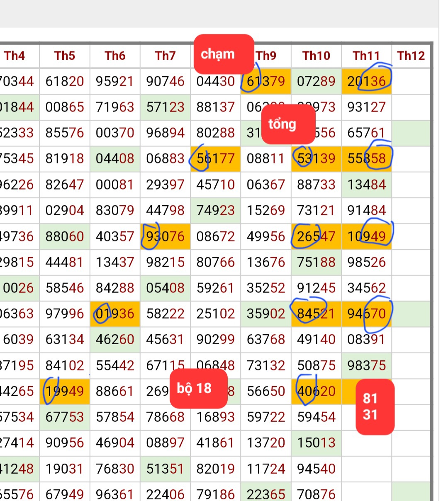Select highlighted cell 40620
Image resolution: width=448 pixels, height=501 pixels.
(x=316, y=391)
